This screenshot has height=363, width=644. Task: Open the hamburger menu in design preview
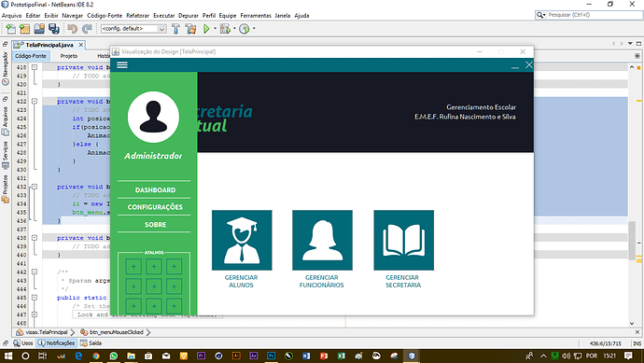pyautogui.click(x=122, y=65)
